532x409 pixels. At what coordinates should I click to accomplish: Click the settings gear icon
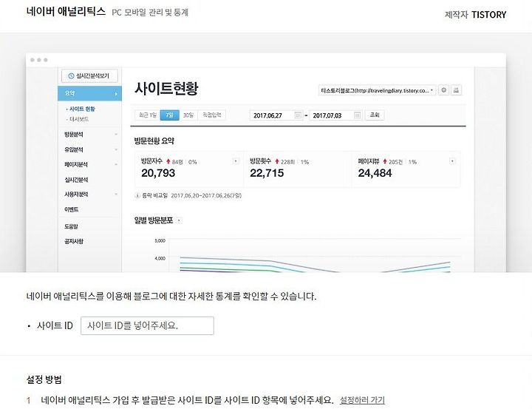(443, 90)
